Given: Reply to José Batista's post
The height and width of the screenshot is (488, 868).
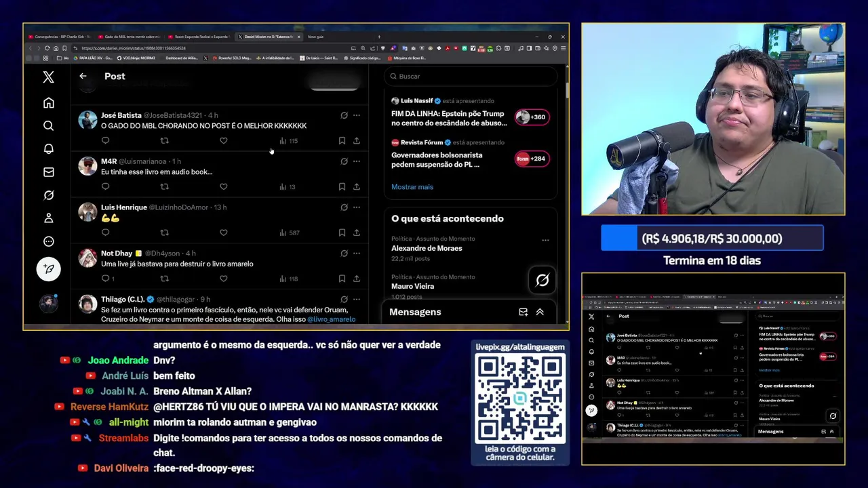Looking at the screenshot, I should pyautogui.click(x=105, y=141).
